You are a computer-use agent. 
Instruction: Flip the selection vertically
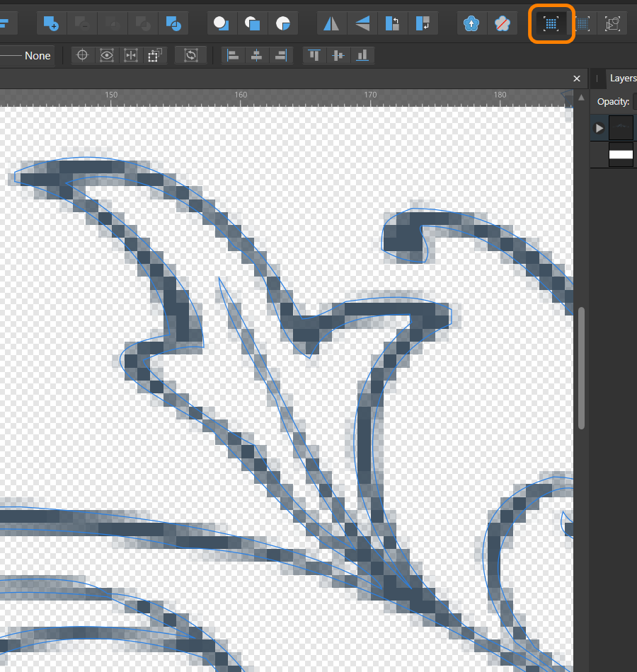362,23
